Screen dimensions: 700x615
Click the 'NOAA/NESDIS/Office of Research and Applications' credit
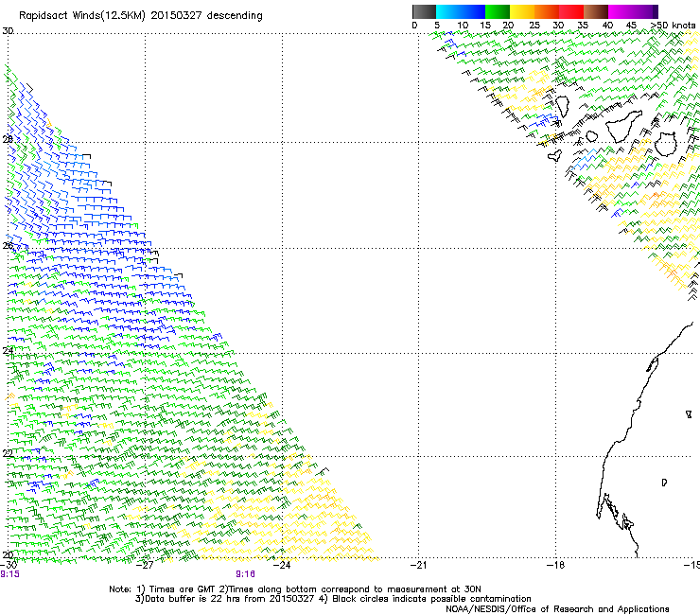557,609
